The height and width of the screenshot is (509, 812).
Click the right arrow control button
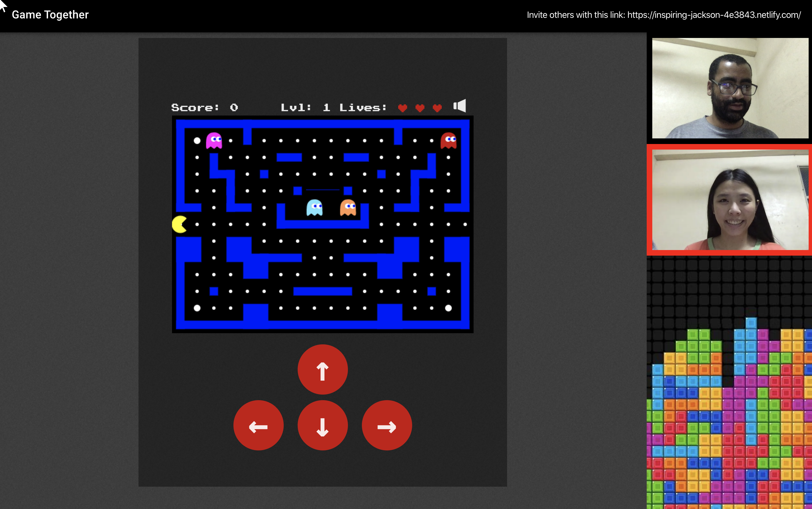point(387,425)
